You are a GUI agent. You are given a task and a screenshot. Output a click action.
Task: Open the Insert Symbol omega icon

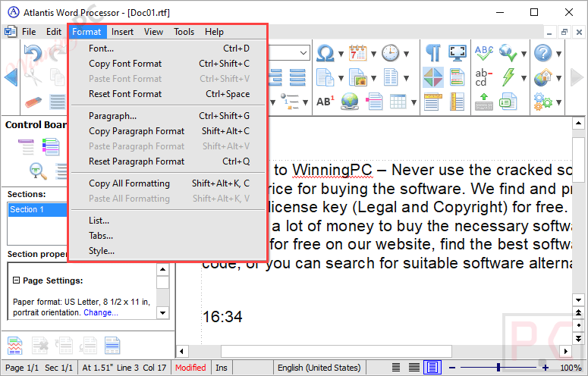[325, 54]
